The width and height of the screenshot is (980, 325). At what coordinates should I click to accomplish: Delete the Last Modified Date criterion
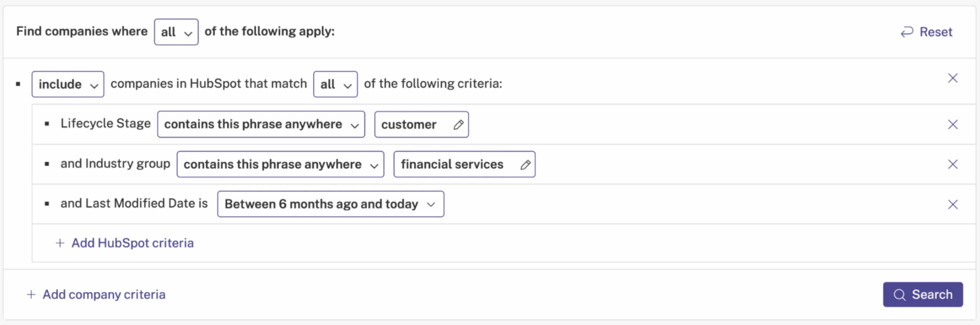click(952, 204)
